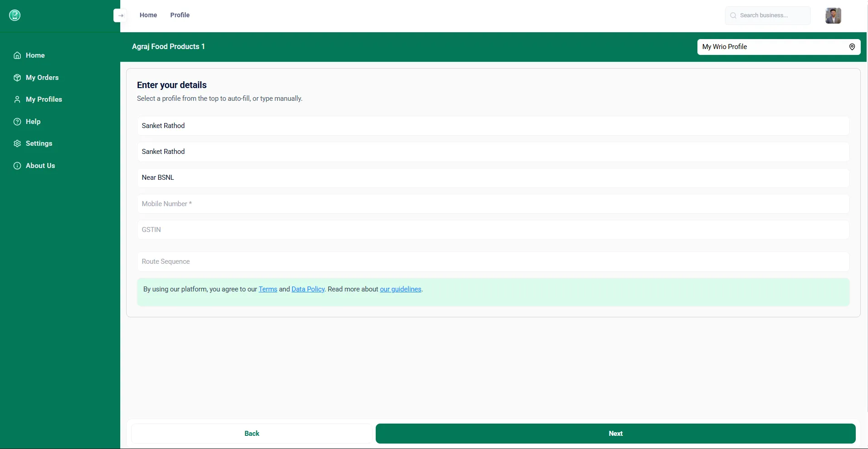Image resolution: width=868 pixels, height=449 pixels.
Task: Click the Help question mark icon
Action: pyautogui.click(x=17, y=122)
